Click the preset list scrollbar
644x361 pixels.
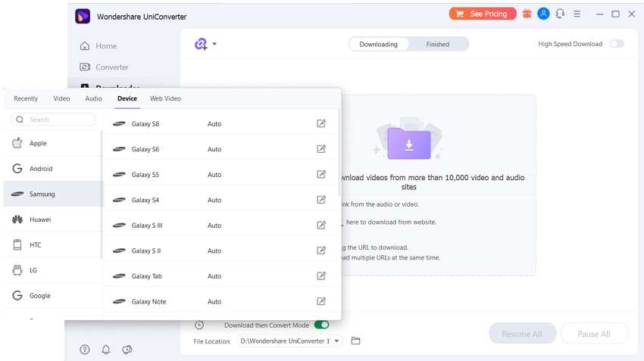pos(339,153)
